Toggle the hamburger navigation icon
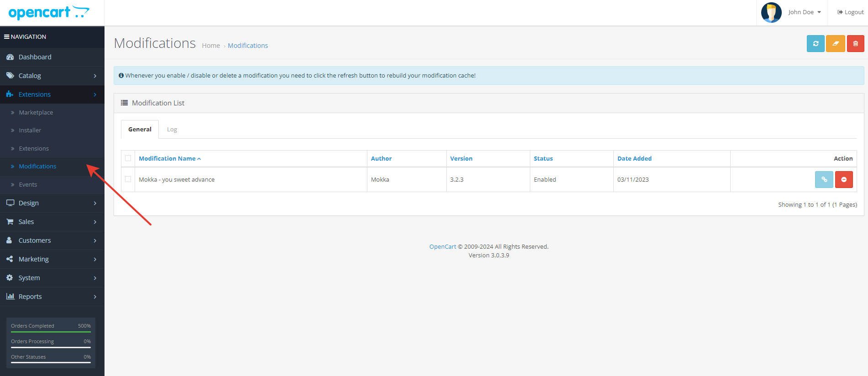This screenshot has width=868, height=376. (x=7, y=37)
